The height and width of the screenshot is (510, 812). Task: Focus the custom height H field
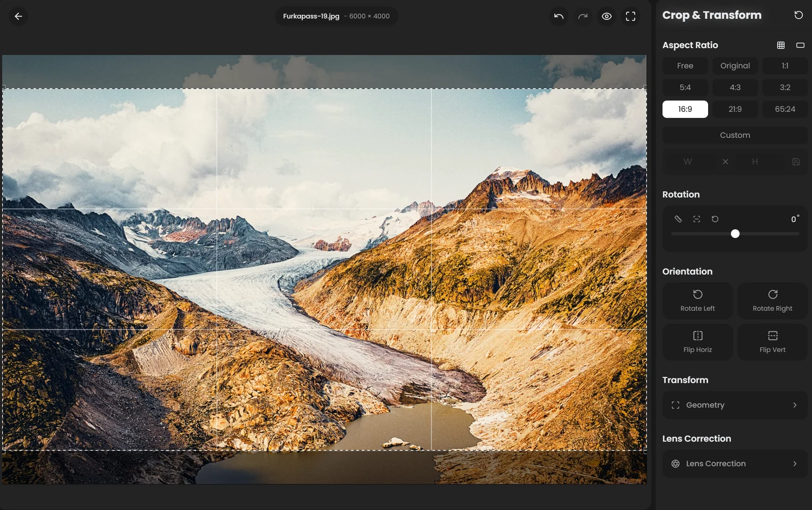(755, 162)
